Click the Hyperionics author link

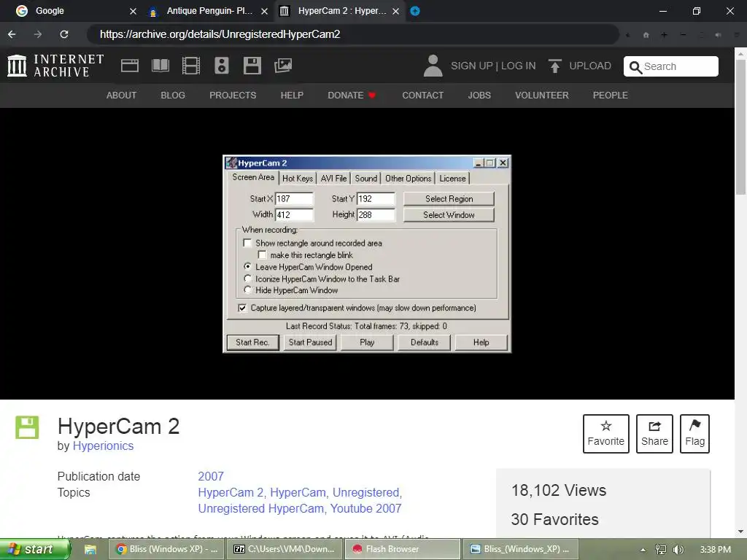103,446
